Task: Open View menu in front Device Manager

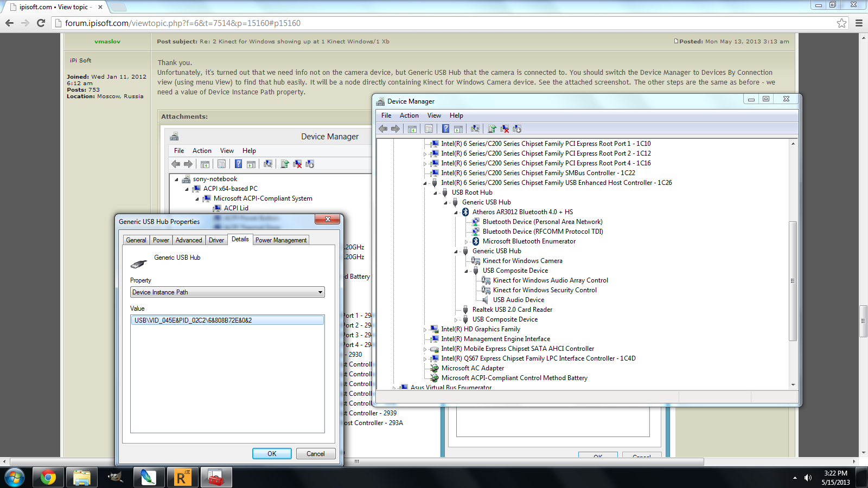Action: tap(434, 115)
